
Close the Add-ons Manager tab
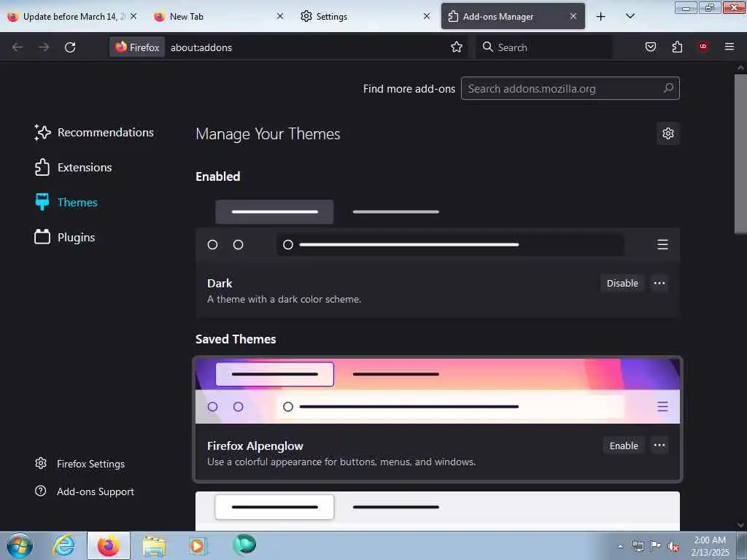573,16
